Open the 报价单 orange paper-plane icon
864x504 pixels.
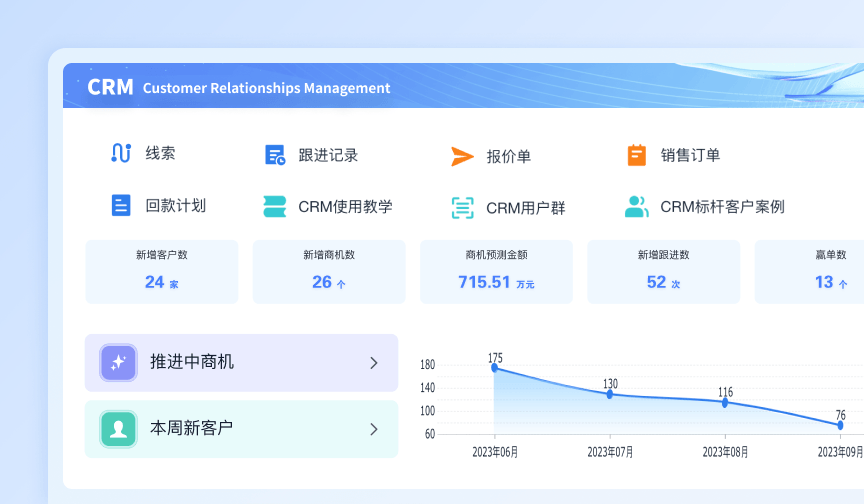[462, 156]
